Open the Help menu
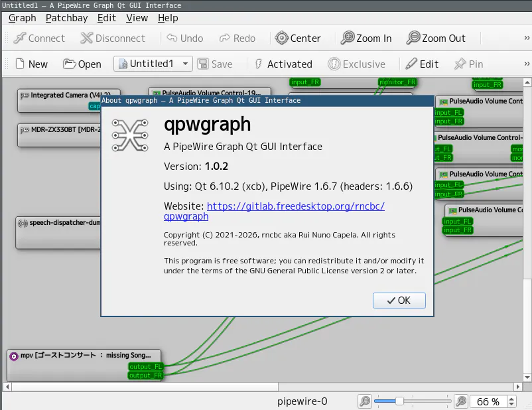 tap(168, 18)
